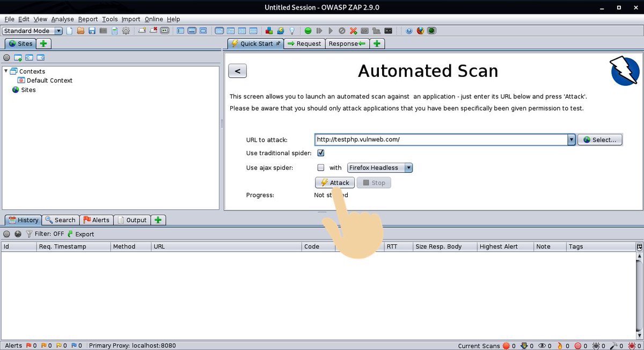
Task: Switch to the Alerts tab
Action: click(96, 220)
